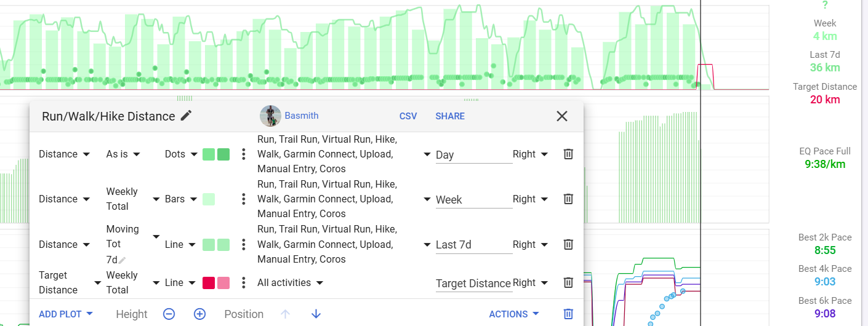Pick the red Target Distance color swatch
The width and height of the screenshot is (868, 326).
pyautogui.click(x=209, y=283)
